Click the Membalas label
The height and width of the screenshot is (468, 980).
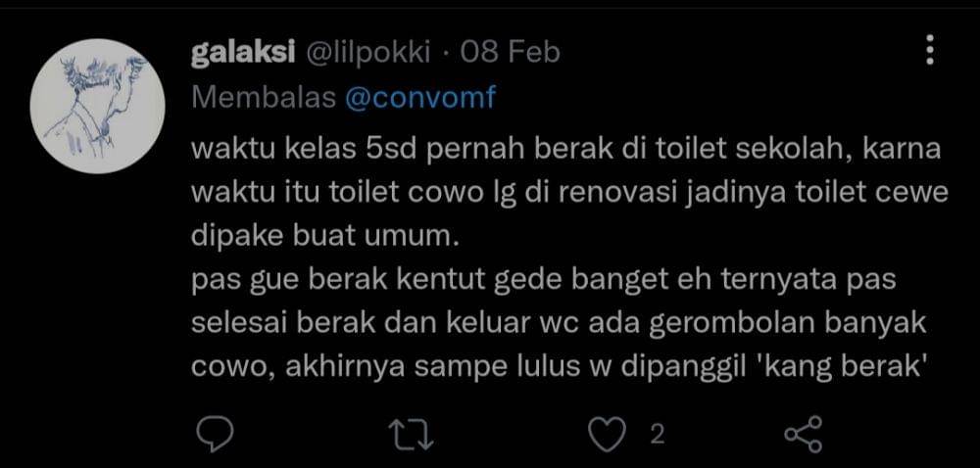261,97
